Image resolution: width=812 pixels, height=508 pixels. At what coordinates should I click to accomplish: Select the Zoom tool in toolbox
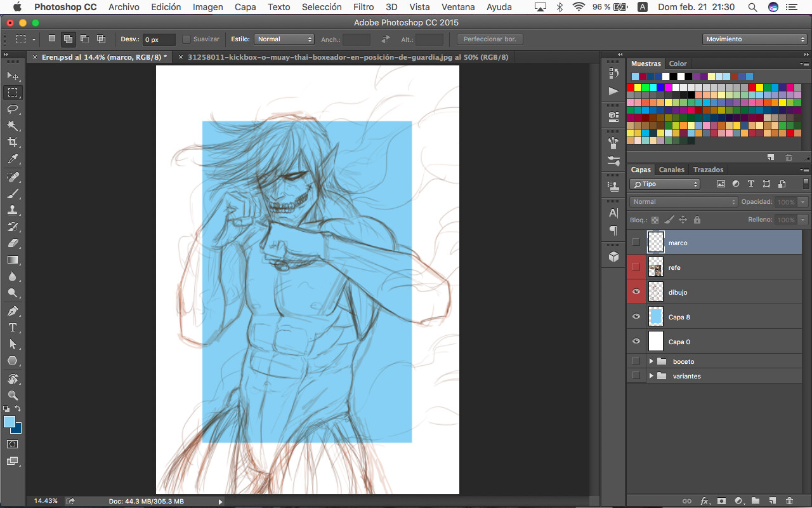coord(13,396)
